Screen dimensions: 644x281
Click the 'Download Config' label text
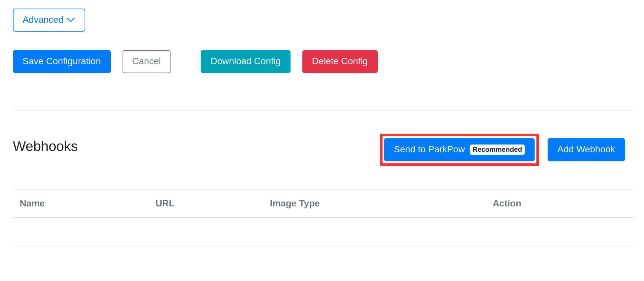coord(245,61)
